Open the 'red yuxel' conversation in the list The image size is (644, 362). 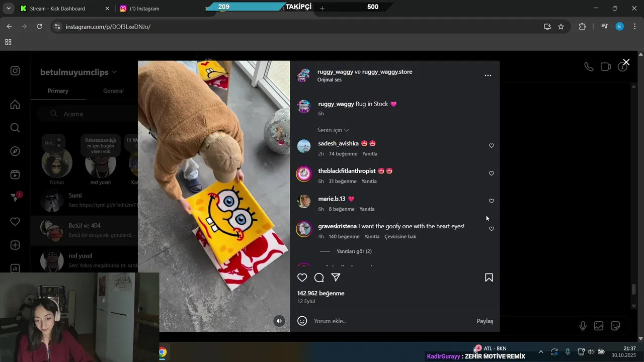click(84, 260)
